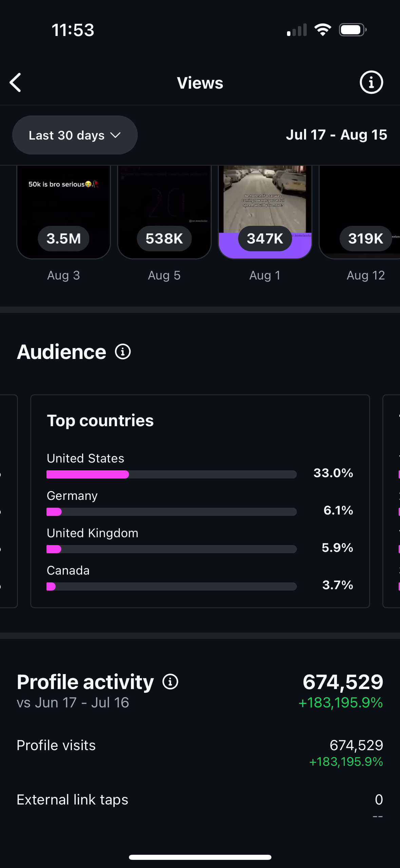Tap the Profile activity info icon
The height and width of the screenshot is (868, 400).
click(170, 682)
